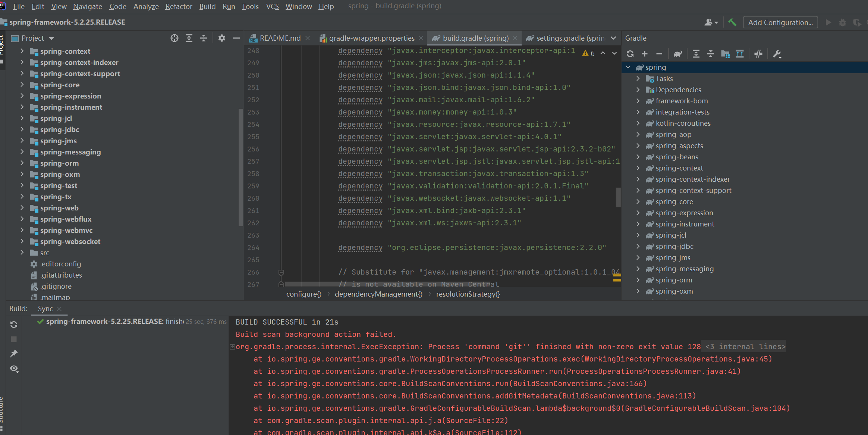Click WorkingDirectoryProcessOperations.java:45 link
Image resolution: width=868 pixels, height=435 pixels.
point(676,359)
